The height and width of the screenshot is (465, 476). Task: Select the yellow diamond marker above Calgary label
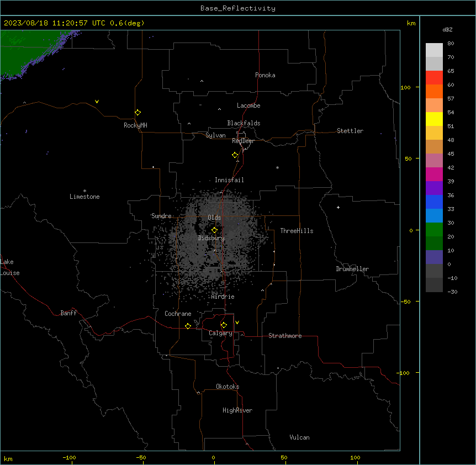[x=224, y=325]
